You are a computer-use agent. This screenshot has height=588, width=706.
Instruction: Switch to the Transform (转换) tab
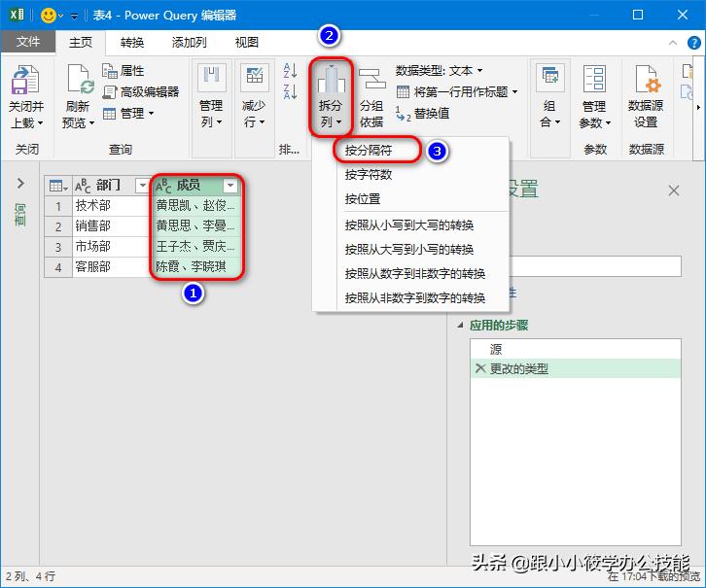click(x=132, y=43)
